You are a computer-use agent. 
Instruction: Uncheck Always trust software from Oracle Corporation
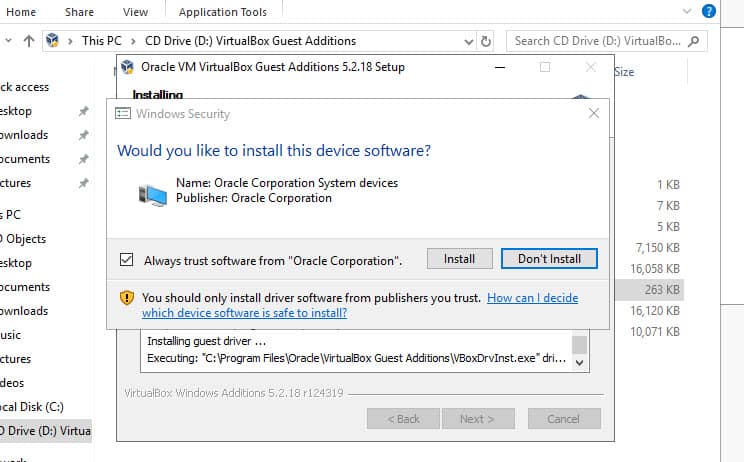tap(127, 259)
